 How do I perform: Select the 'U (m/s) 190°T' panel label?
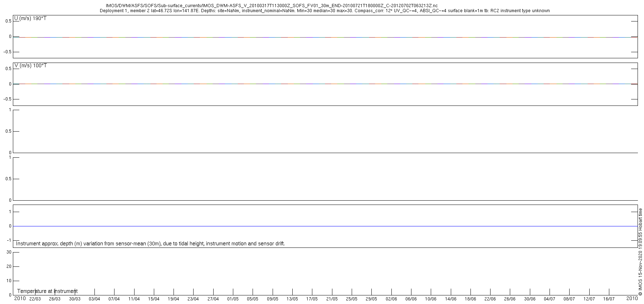point(30,18)
